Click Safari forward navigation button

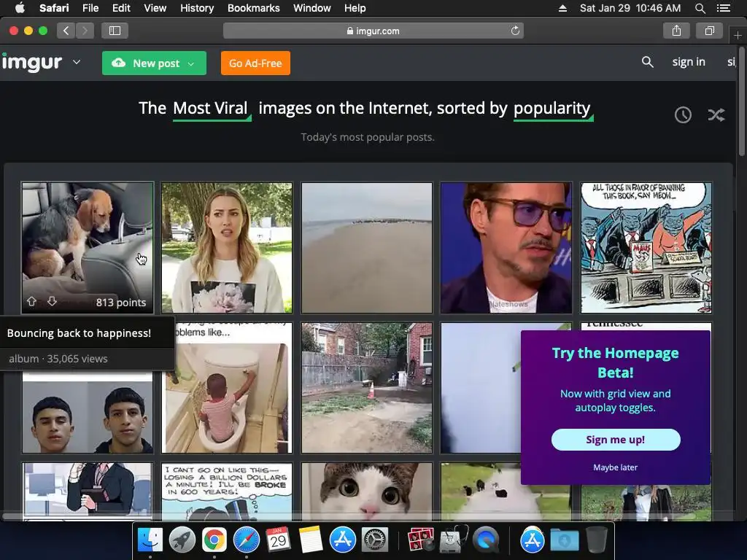tap(85, 31)
